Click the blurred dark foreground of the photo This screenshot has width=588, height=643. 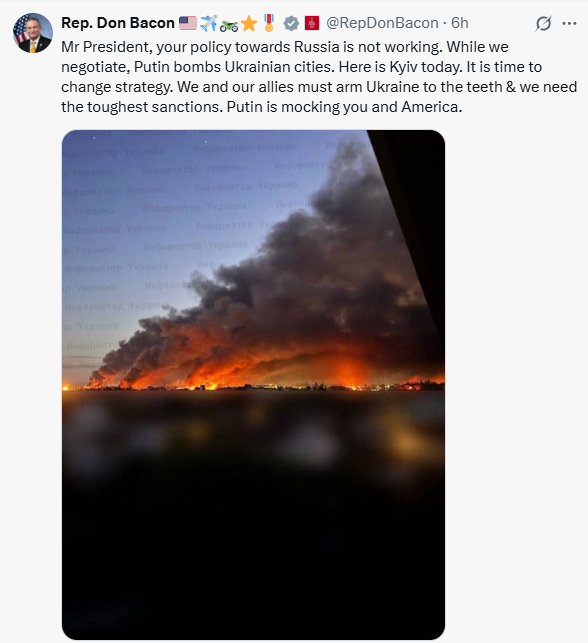pos(253,513)
